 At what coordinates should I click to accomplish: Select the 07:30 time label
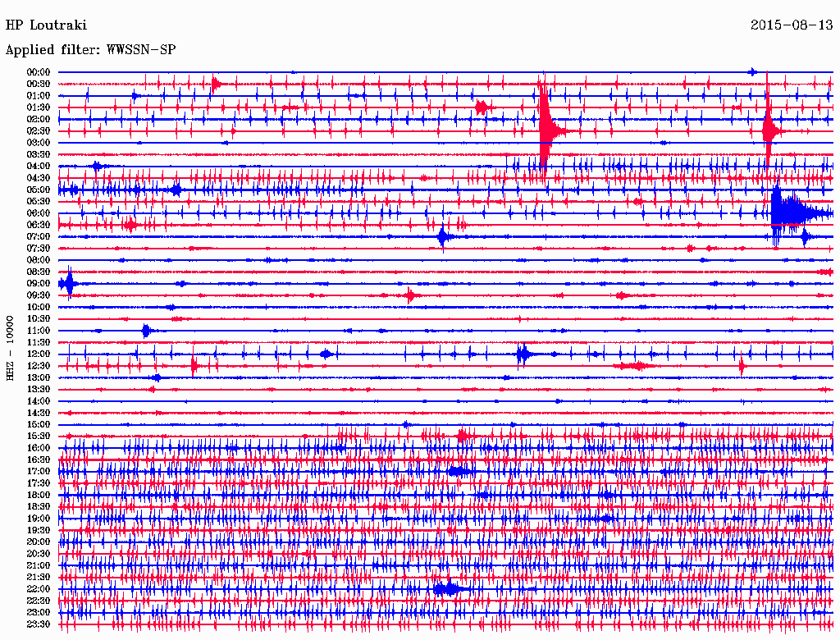click(39, 249)
